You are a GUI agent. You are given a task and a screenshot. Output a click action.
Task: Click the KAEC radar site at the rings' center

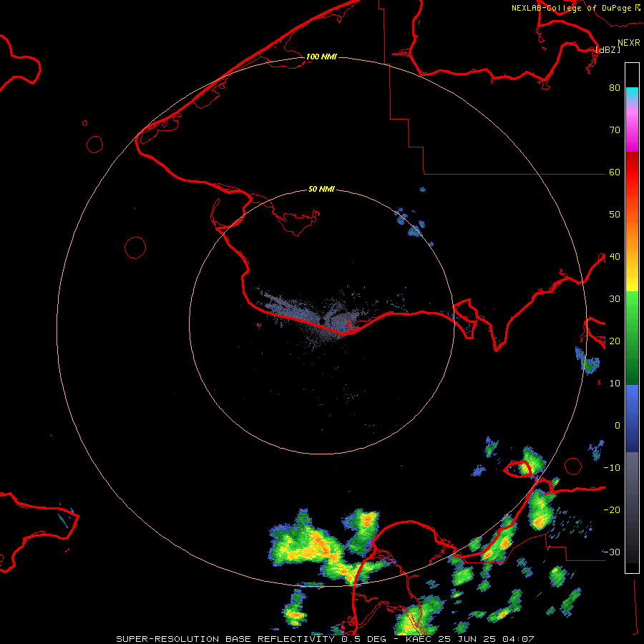(321, 321)
